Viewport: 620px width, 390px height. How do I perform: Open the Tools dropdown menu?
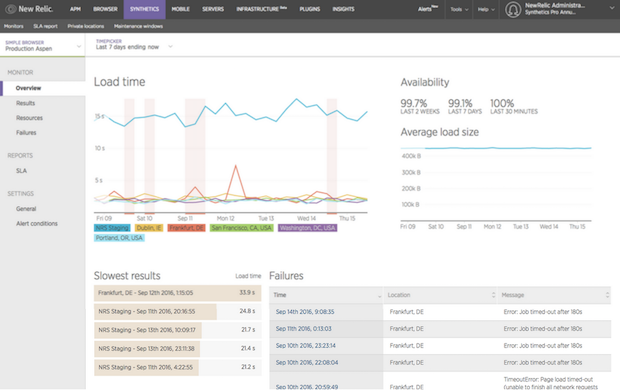tap(459, 9)
